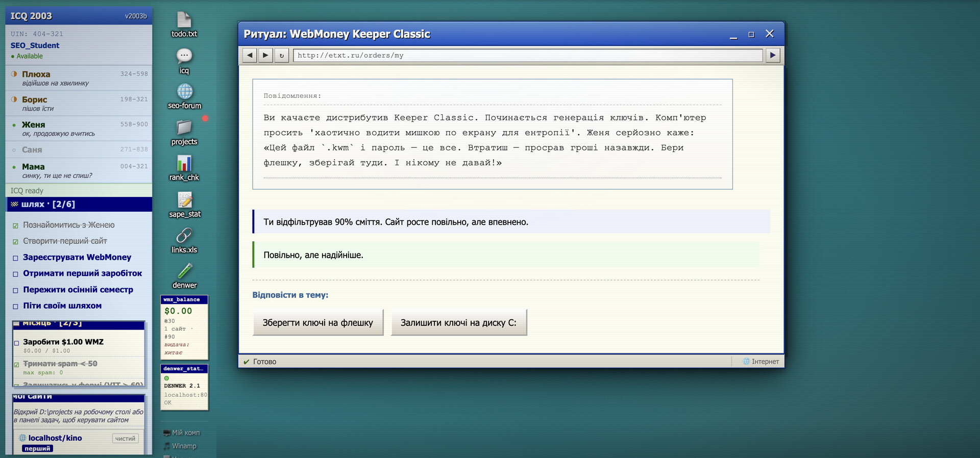Viewport: 980px width, 458px height.
Task: Maximize the Ритуал: WebMoney Keeper Classic window
Action: coord(751,34)
